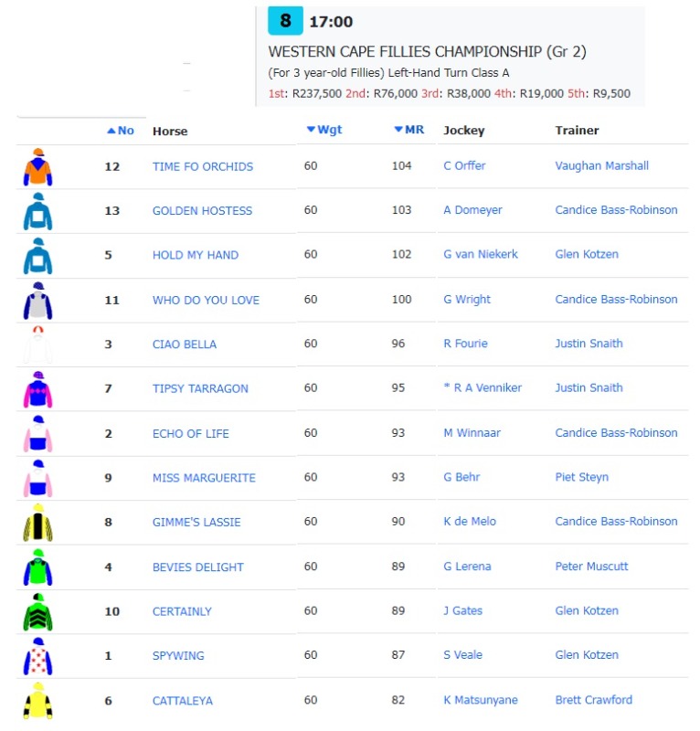Click Bevies Delight green silks icon

click(x=37, y=567)
